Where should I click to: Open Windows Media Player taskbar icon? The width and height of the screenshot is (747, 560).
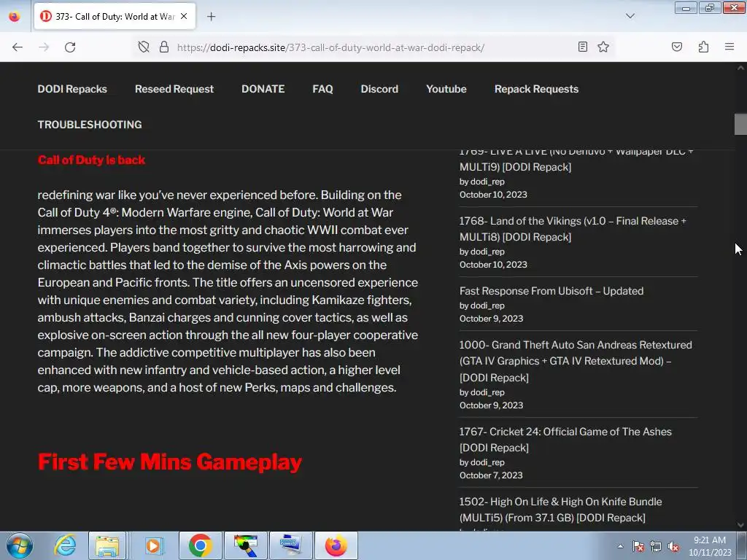coord(153,545)
